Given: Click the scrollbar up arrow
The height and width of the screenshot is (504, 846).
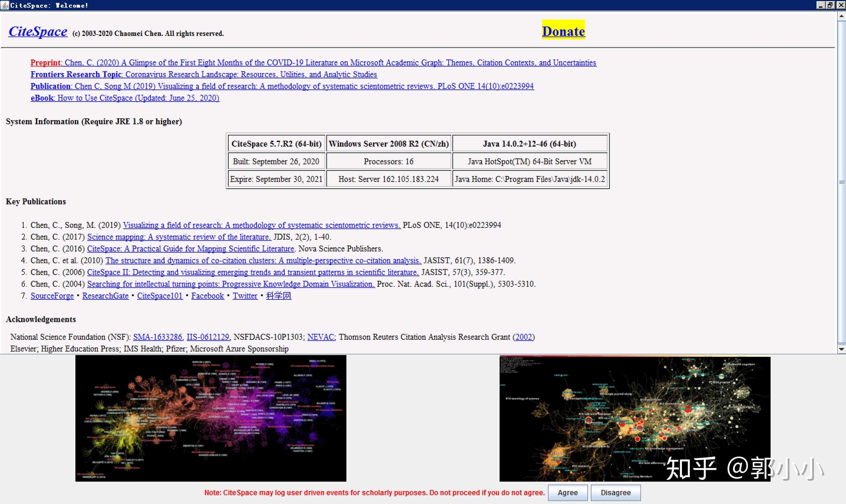Looking at the screenshot, I should click(842, 16).
